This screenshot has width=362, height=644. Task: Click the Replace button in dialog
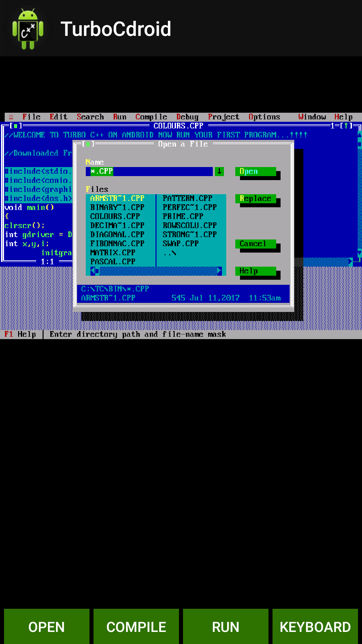tap(256, 199)
